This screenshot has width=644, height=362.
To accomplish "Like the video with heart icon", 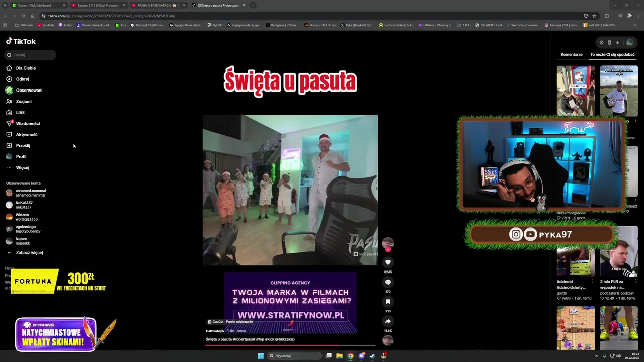I will 388,262.
